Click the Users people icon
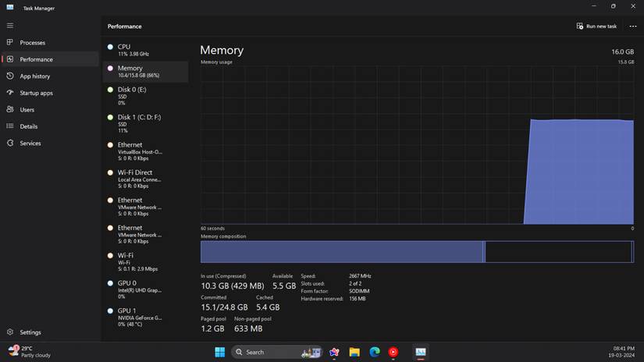 click(x=10, y=109)
